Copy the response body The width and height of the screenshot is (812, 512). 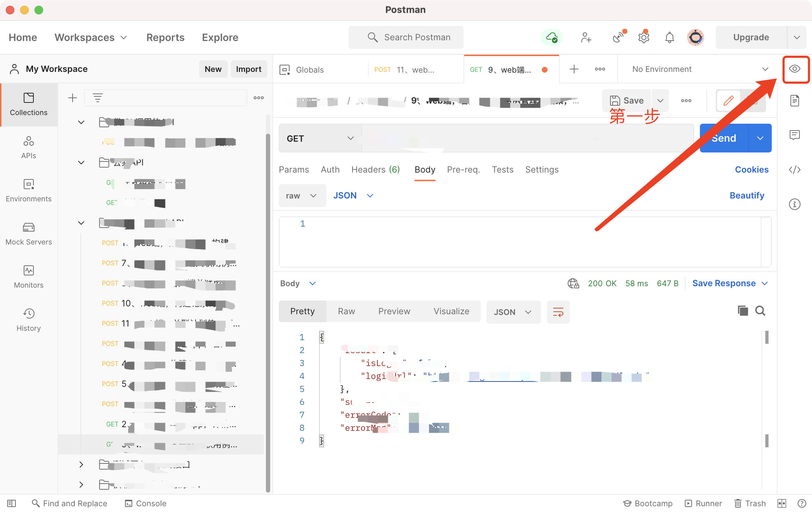pyautogui.click(x=743, y=311)
